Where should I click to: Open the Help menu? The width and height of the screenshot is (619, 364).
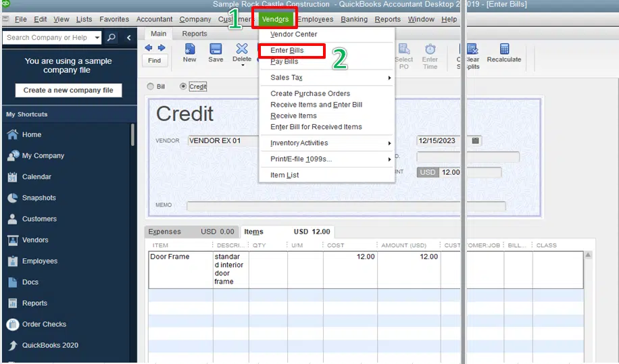(x=449, y=20)
